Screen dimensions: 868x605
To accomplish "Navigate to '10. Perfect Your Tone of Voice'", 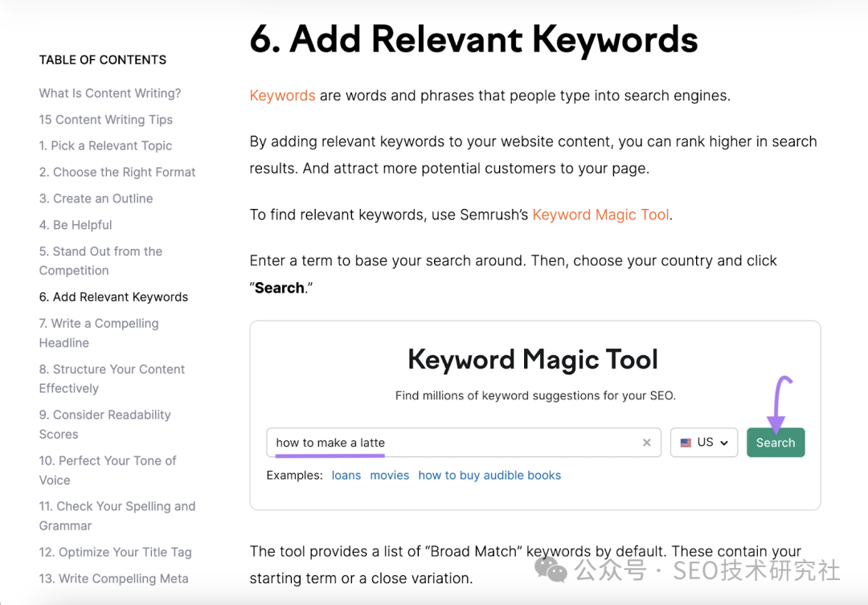I will [108, 471].
